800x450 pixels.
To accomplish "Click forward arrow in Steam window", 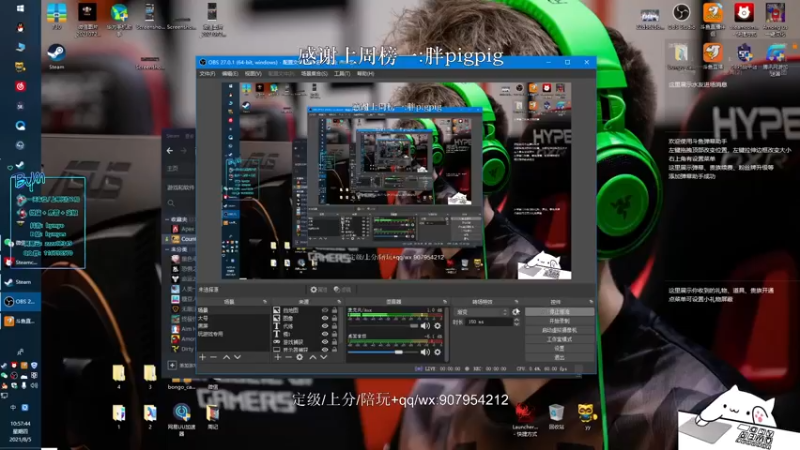I will click(183, 151).
